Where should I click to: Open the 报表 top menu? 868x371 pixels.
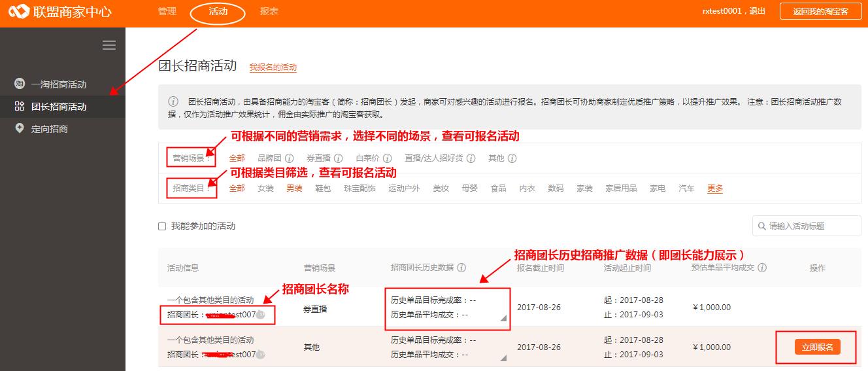click(x=269, y=12)
